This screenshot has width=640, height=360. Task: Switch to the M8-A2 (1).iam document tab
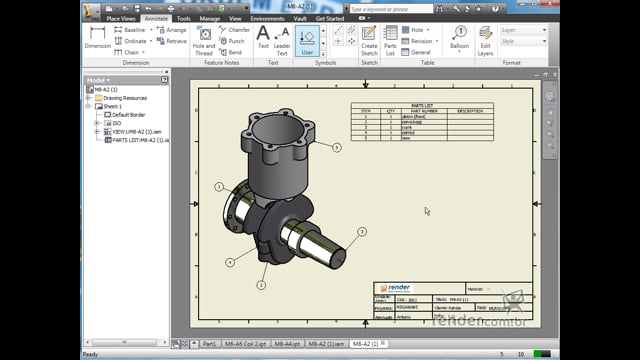click(326, 344)
